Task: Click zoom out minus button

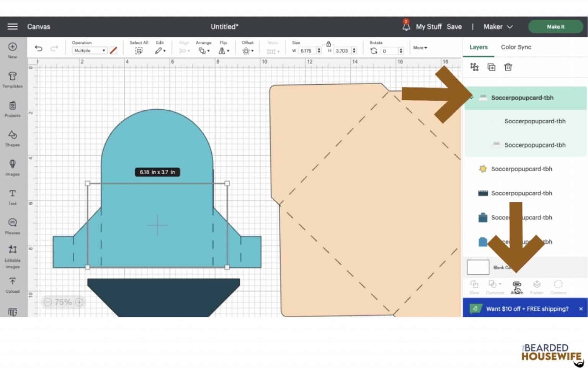Action: [x=47, y=302]
